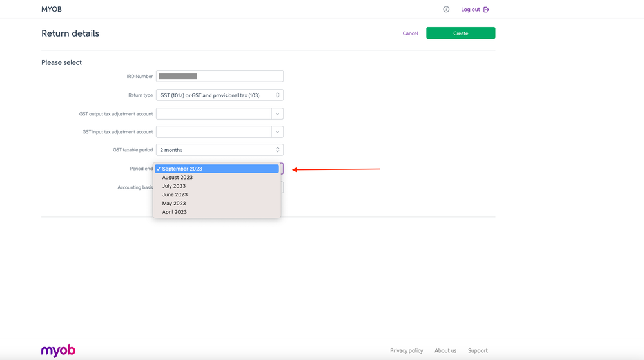Click the help question mark icon
644x360 pixels.
click(x=446, y=10)
